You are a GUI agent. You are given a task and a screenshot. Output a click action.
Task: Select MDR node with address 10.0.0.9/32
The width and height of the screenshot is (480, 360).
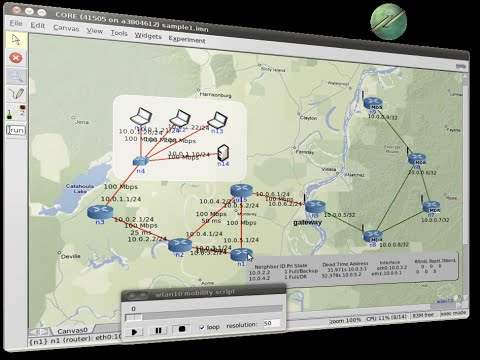[373, 103]
